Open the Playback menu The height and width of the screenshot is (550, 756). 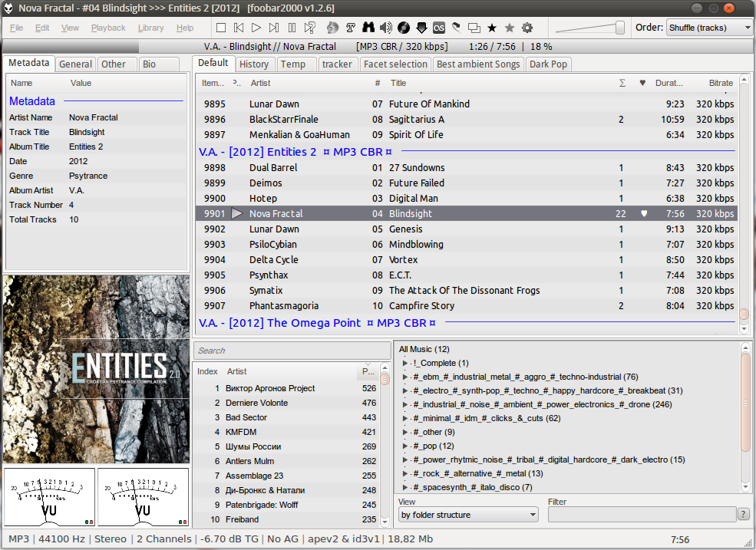(x=108, y=28)
